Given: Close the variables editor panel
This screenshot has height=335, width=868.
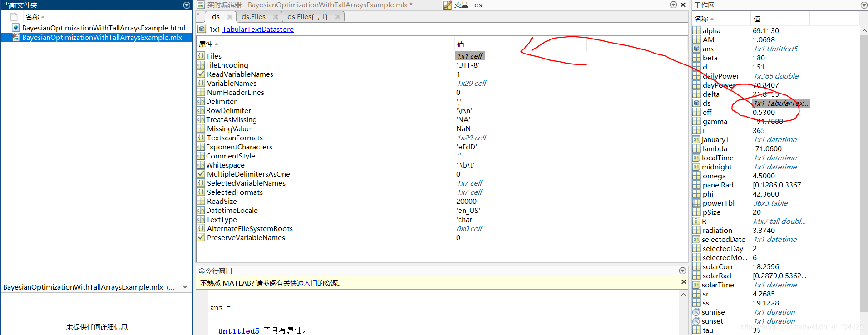Looking at the screenshot, I should pyautogui.click(x=683, y=5).
